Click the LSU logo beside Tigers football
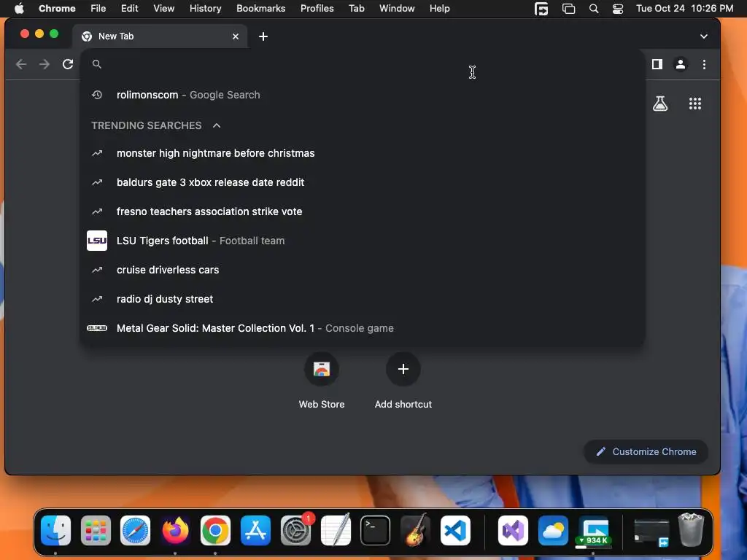Screen dimensions: 747x560 pos(97,241)
